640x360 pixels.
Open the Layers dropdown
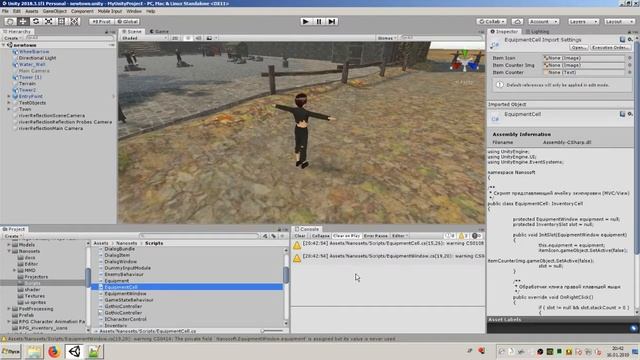pyautogui.click(x=583, y=21)
